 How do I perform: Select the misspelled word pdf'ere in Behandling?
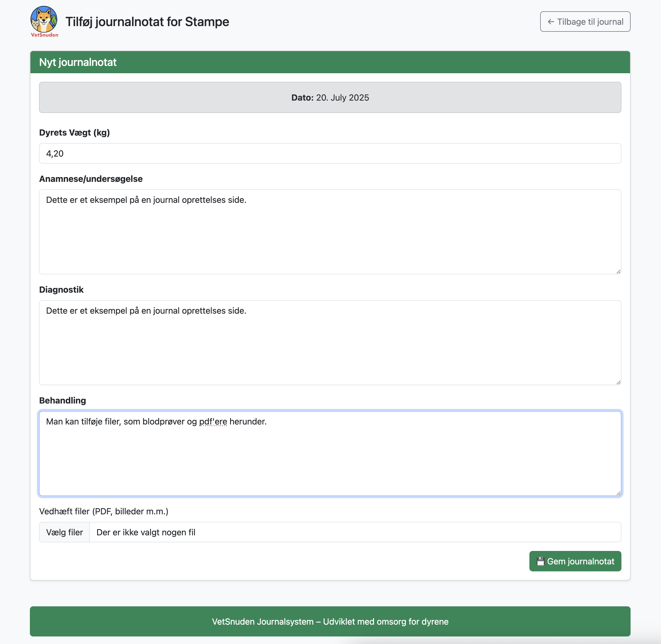(x=213, y=422)
